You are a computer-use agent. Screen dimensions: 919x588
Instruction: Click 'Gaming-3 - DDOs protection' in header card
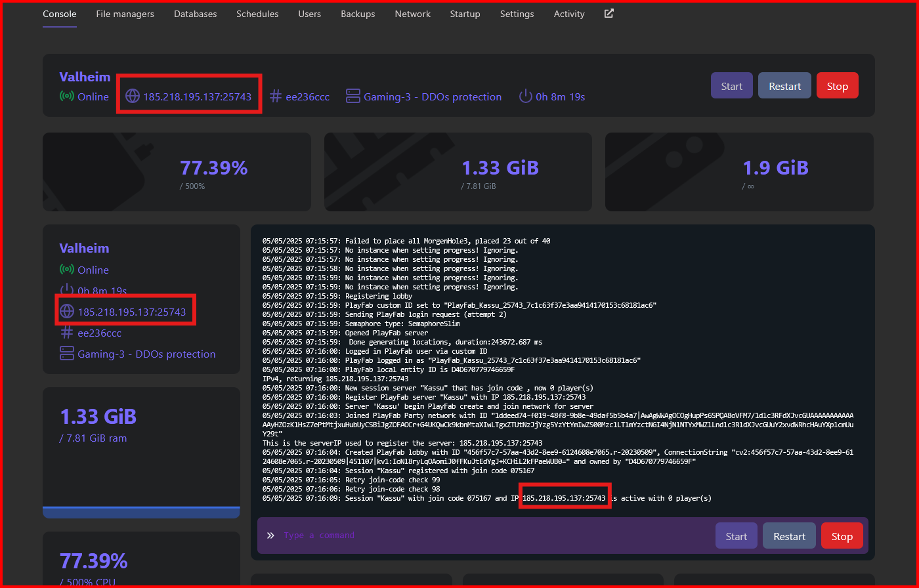(433, 96)
